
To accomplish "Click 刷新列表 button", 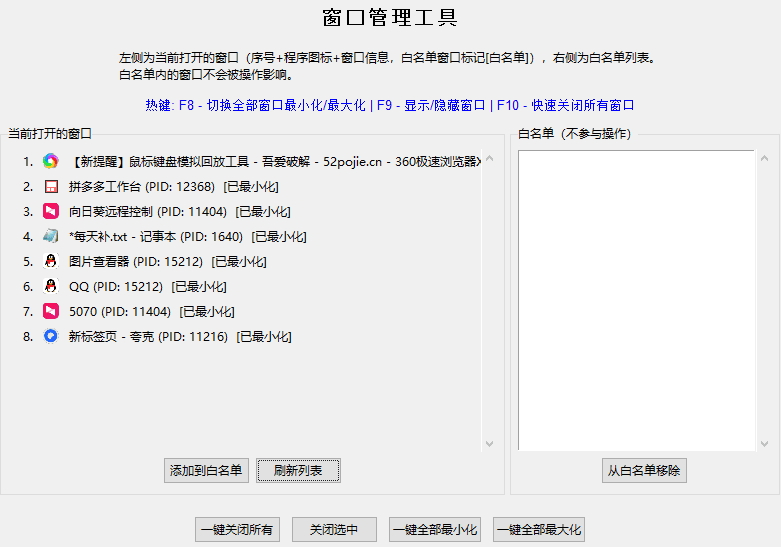I will click(x=298, y=470).
